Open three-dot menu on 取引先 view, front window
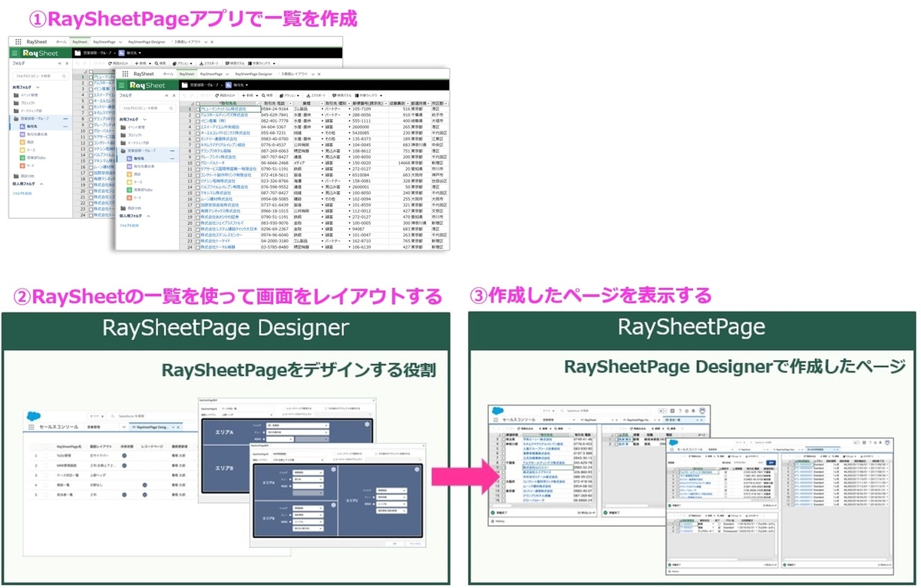The image size is (921, 588). tap(172, 158)
